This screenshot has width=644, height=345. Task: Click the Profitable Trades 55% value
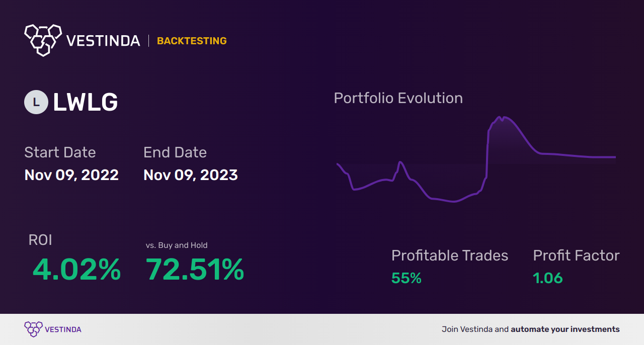[407, 278]
